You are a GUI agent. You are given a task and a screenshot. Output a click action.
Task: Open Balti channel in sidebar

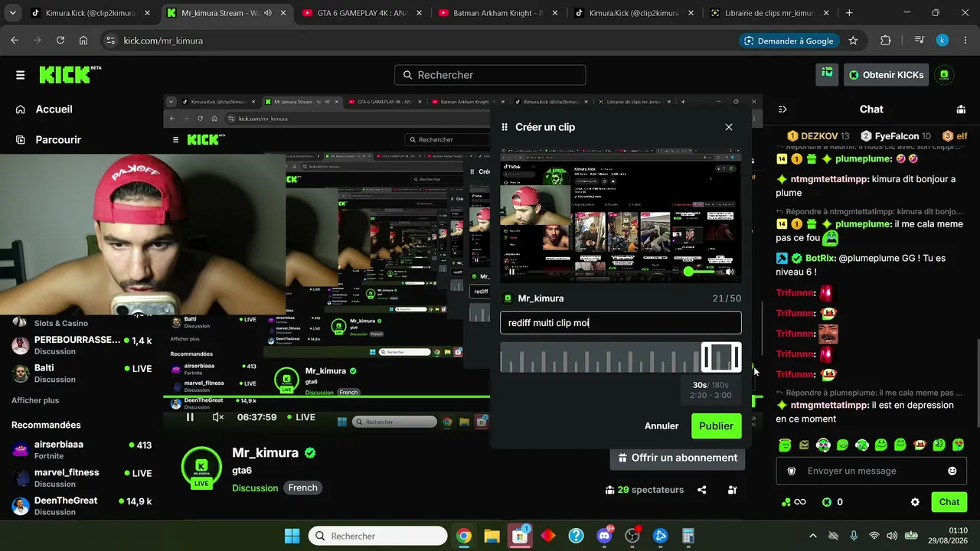click(x=82, y=373)
